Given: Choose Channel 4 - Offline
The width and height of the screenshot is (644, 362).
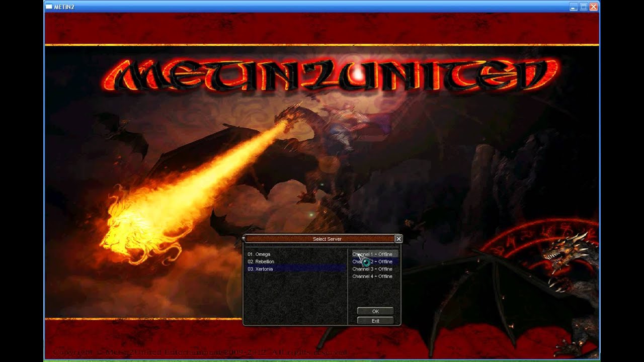Looking at the screenshot, I should (x=374, y=277).
